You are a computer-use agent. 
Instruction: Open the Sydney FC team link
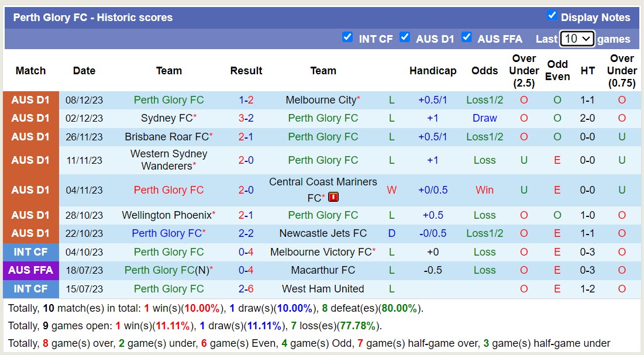click(166, 118)
